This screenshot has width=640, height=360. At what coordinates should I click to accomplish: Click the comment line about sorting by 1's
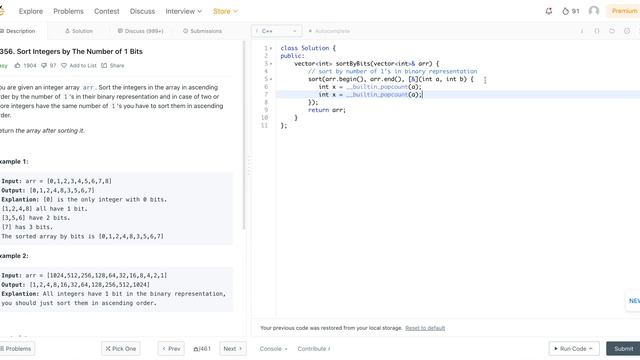(x=393, y=71)
